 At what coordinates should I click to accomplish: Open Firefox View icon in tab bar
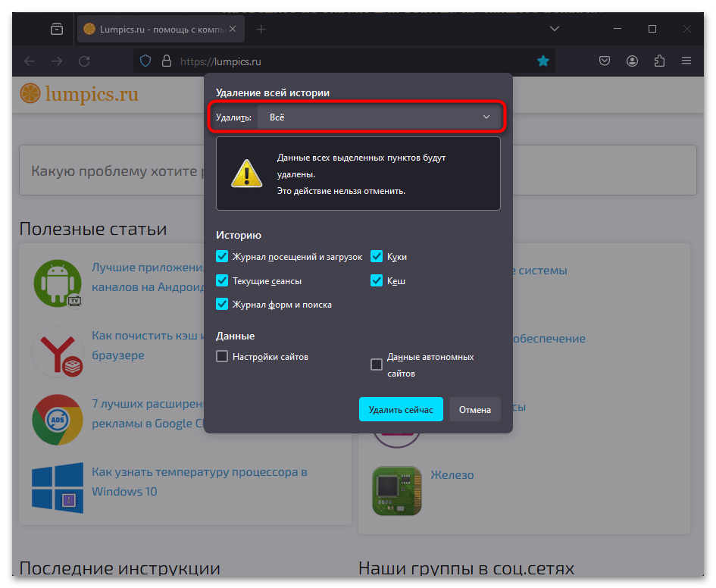[57, 30]
